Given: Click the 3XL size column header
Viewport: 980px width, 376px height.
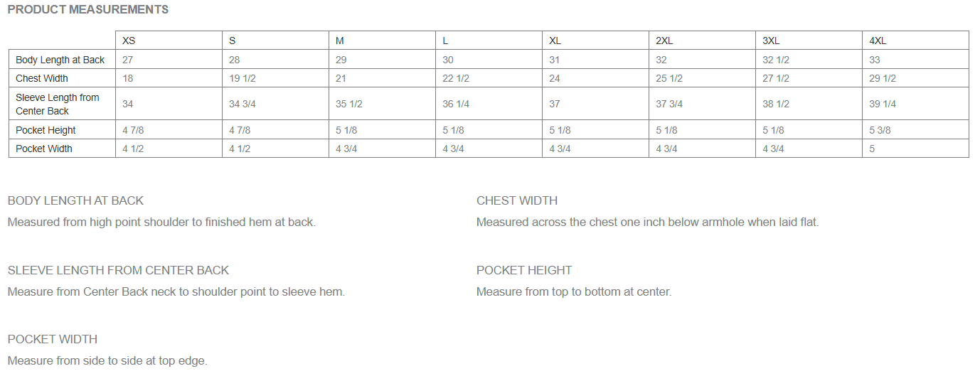Looking at the screenshot, I should (809, 41).
